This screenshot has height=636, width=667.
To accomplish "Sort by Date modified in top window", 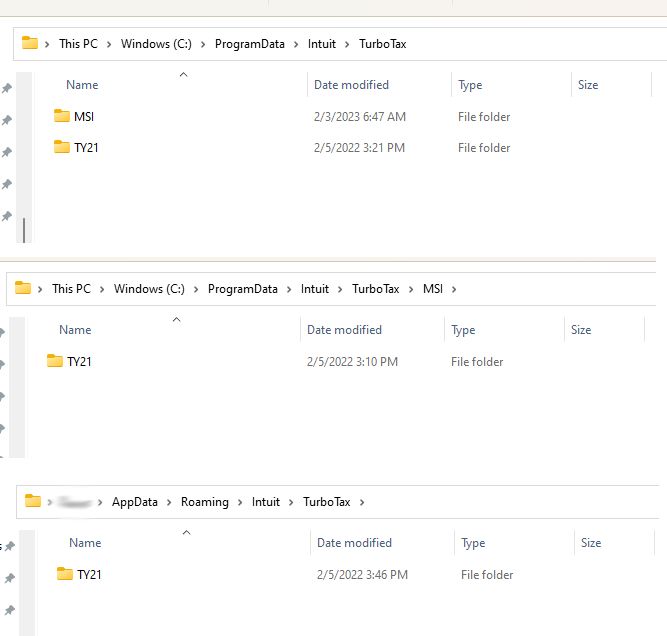I will (x=351, y=85).
